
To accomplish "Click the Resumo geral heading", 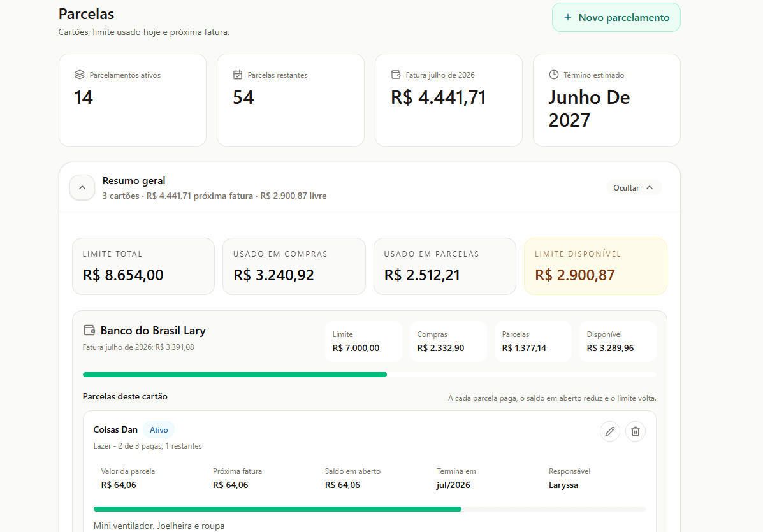I will (x=134, y=181).
